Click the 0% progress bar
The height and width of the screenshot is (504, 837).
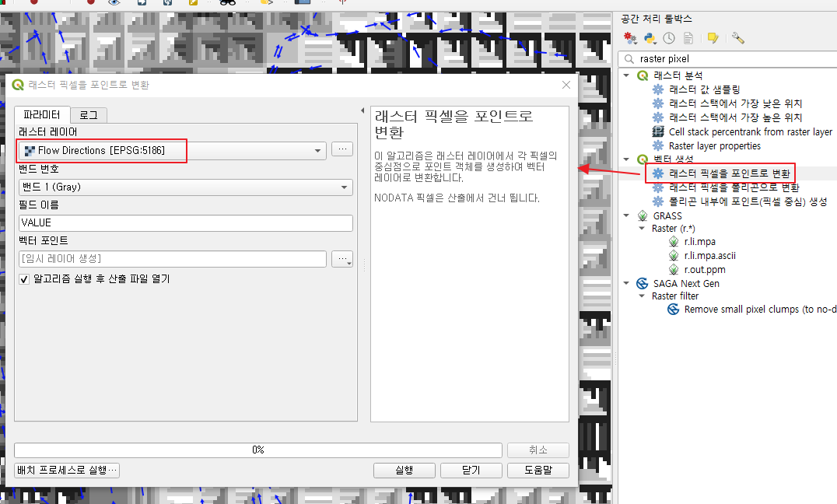point(261,450)
